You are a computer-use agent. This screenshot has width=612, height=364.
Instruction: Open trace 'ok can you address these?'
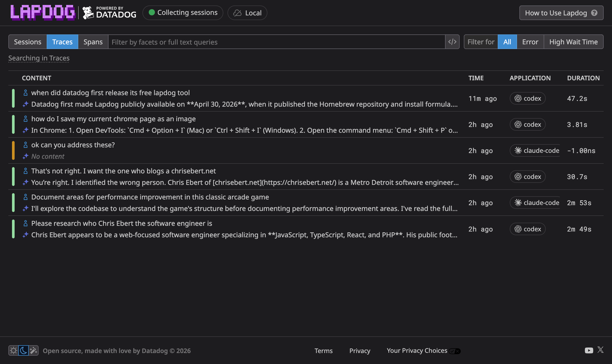pyautogui.click(x=306, y=150)
